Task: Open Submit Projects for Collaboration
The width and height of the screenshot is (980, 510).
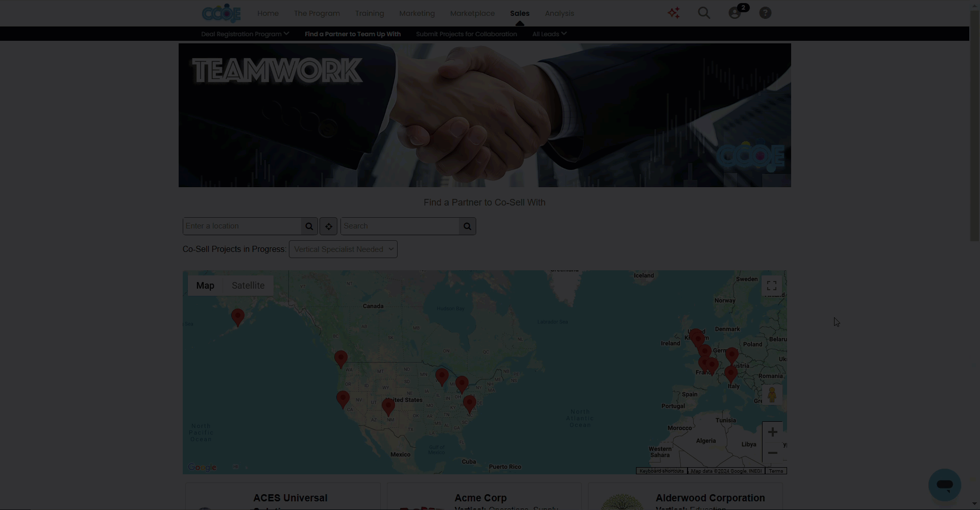Action: [x=467, y=34]
